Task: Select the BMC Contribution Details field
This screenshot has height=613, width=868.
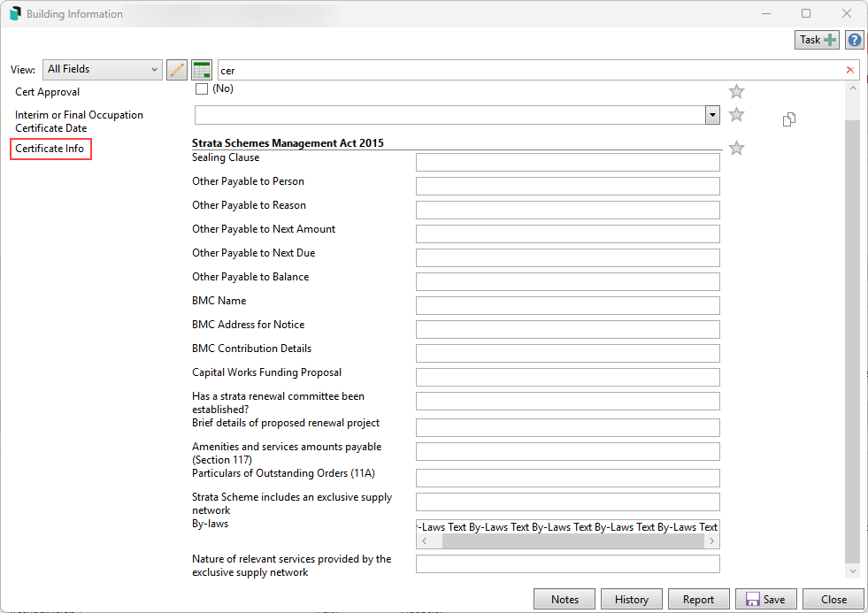Action: tap(567, 353)
